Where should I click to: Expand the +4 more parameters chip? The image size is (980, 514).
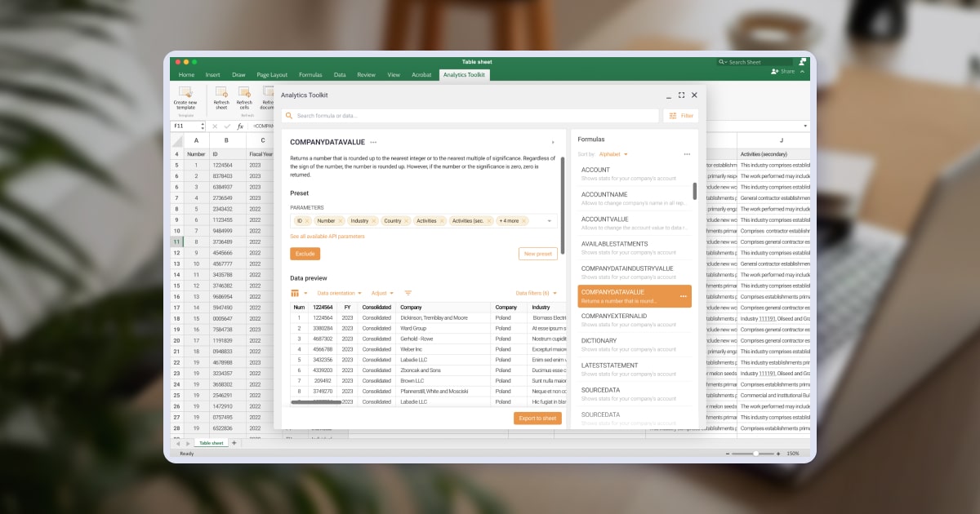[x=510, y=221]
